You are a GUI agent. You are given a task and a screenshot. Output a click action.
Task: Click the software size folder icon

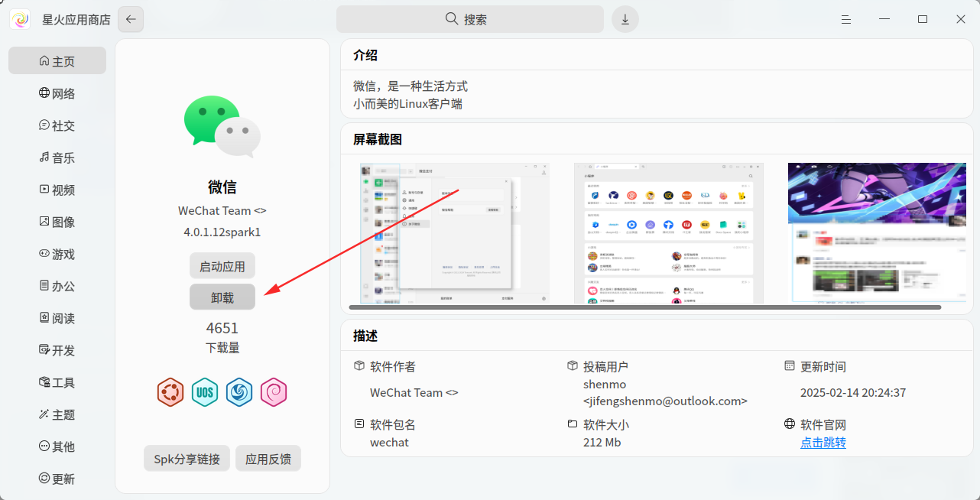(573, 424)
